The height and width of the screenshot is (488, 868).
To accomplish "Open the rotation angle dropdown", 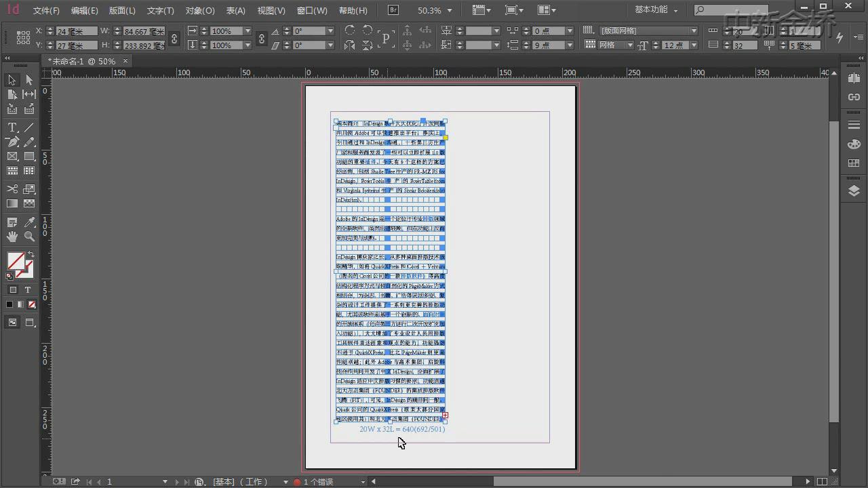I will pyautogui.click(x=330, y=31).
